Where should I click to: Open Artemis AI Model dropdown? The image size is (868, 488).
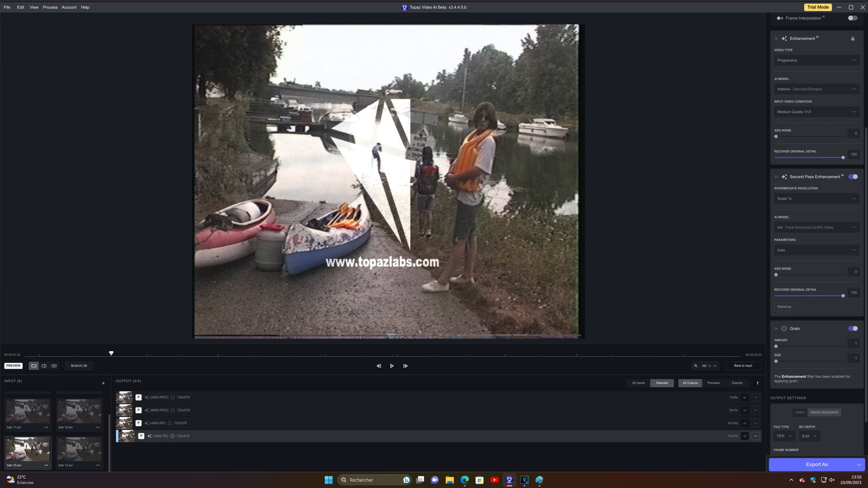tap(816, 89)
